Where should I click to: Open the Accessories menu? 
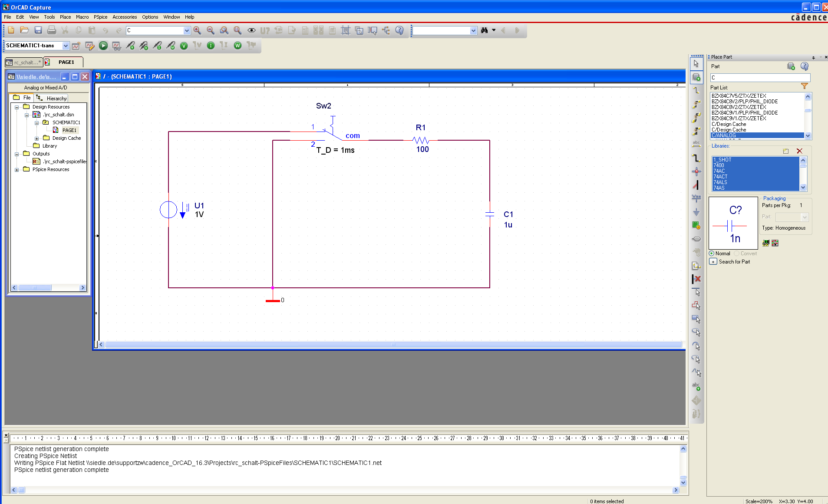click(125, 17)
